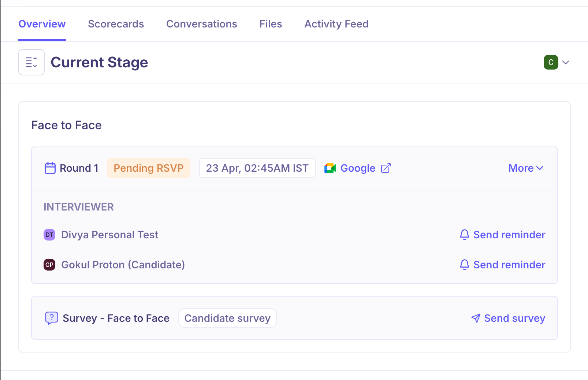Send reminder to Gokul Proton candidate
This screenshot has width=588, height=380.
[502, 265]
